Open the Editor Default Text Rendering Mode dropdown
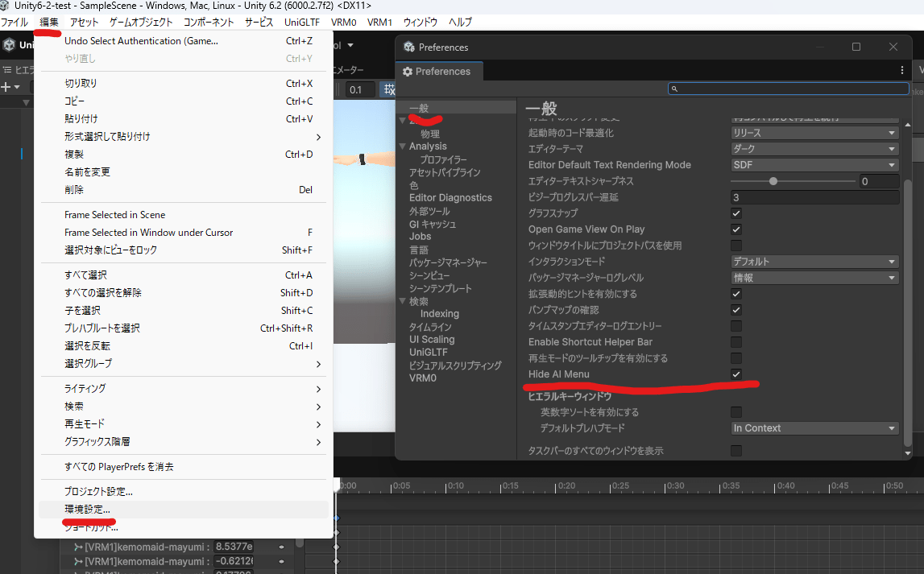The width and height of the screenshot is (924, 574). pyautogui.click(x=814, y=165)
